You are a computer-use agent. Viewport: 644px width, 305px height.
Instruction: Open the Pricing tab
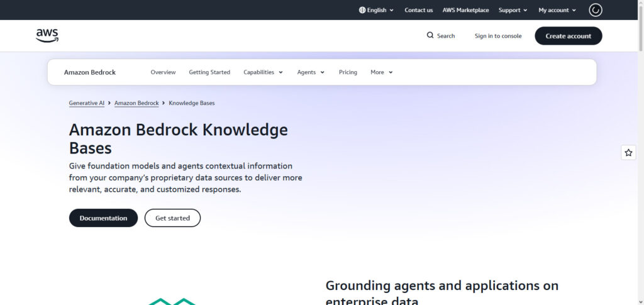click(348, 72)
